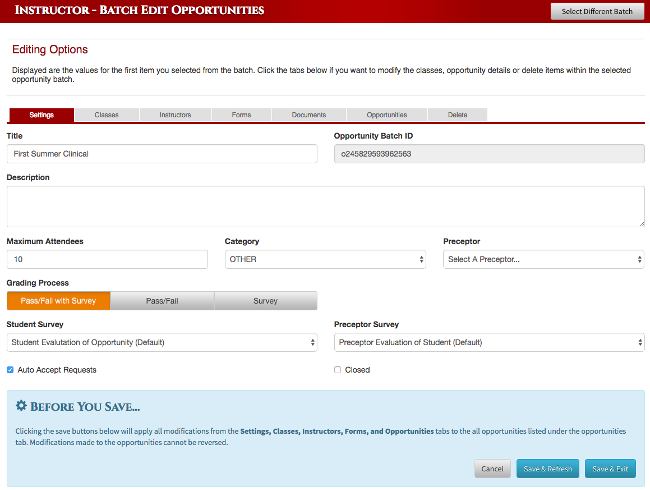
Task: Expand the Select A Preceptor dropdown
Action: coord(543,260)
